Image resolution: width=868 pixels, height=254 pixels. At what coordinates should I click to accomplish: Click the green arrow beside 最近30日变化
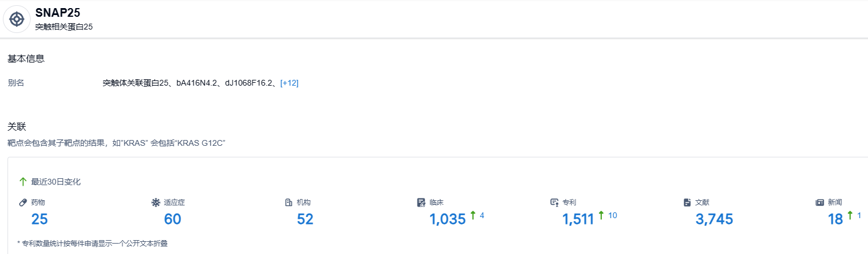23,182
